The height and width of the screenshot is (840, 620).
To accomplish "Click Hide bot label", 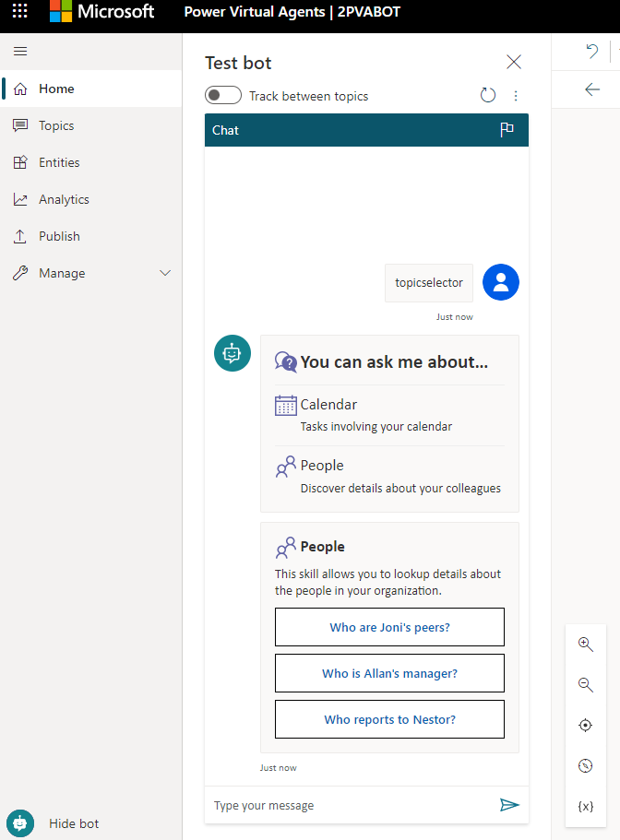I will (x=74, y=823).
